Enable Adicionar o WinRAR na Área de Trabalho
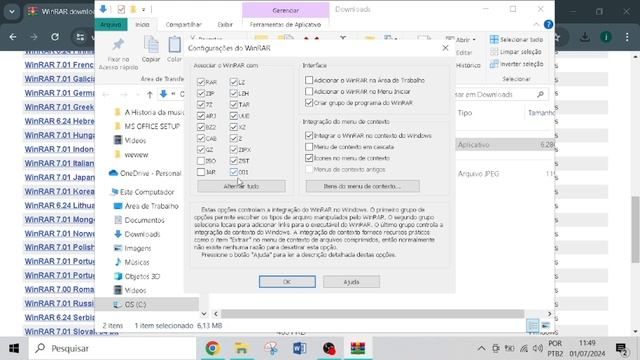This screenshot has height=360, width=640. coord(309,80)
